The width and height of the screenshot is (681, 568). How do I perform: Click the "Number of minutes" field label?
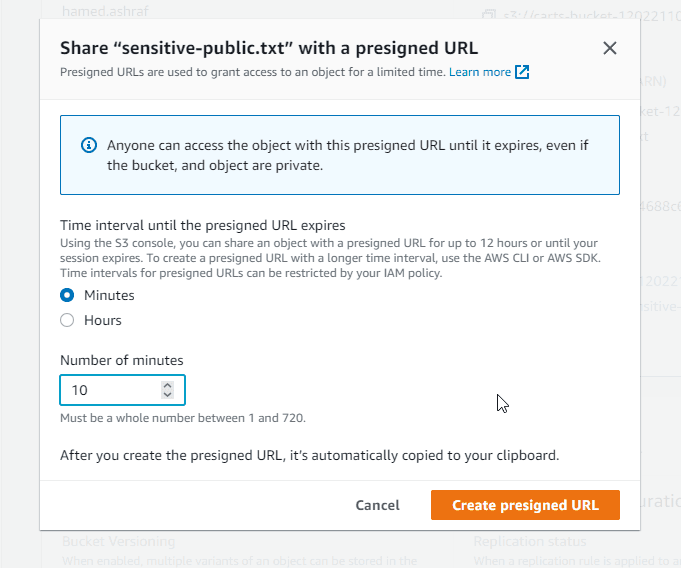[x=122, y=360]
